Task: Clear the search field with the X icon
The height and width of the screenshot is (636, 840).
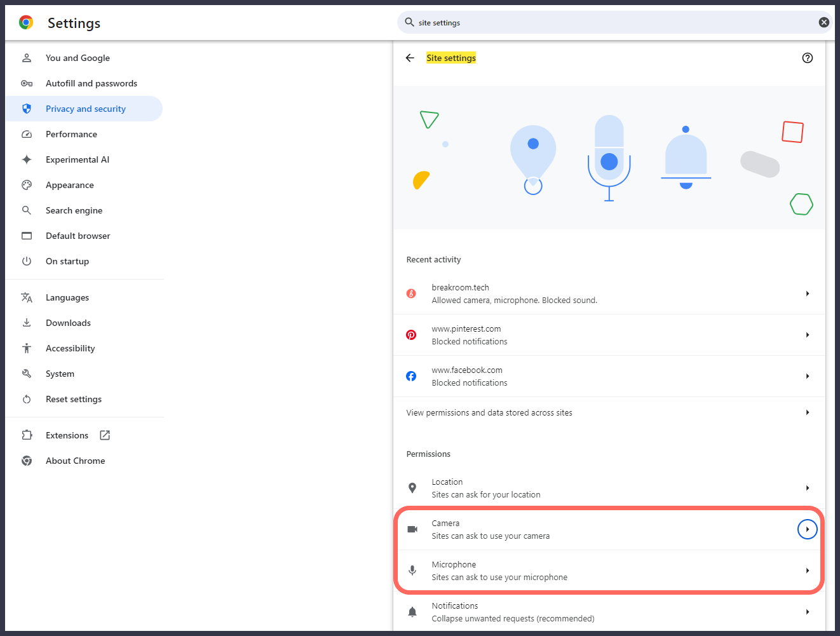Action: pyautogui.click(x=823, y=22)
